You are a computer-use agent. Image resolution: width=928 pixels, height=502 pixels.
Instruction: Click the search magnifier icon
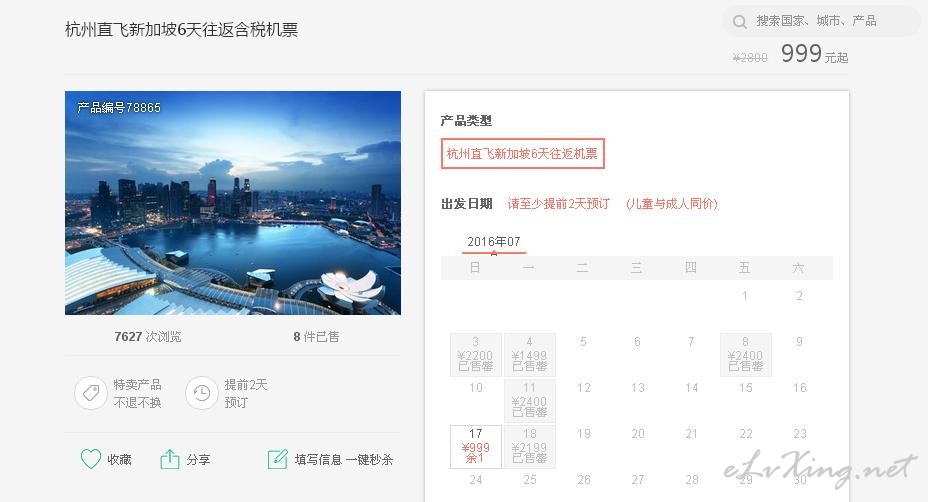pyautogui.click(x=739, y=22)
